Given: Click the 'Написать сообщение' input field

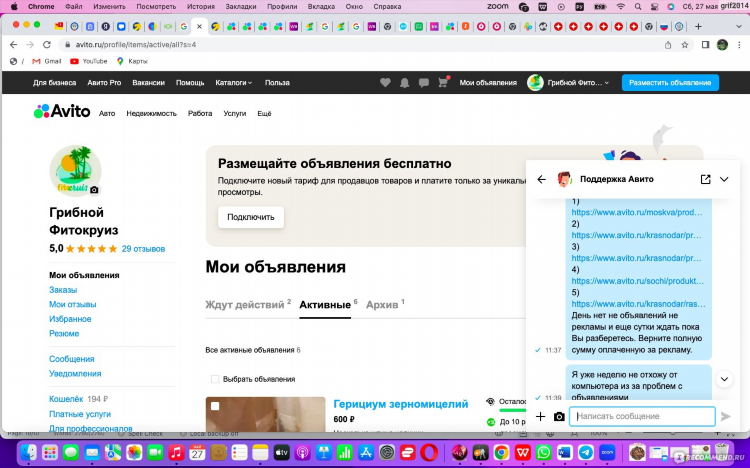Looking at the screenshot, I should [642, 416].
